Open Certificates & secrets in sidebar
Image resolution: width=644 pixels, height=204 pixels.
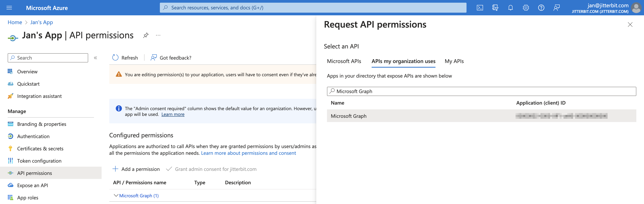[x=40, y=148]
